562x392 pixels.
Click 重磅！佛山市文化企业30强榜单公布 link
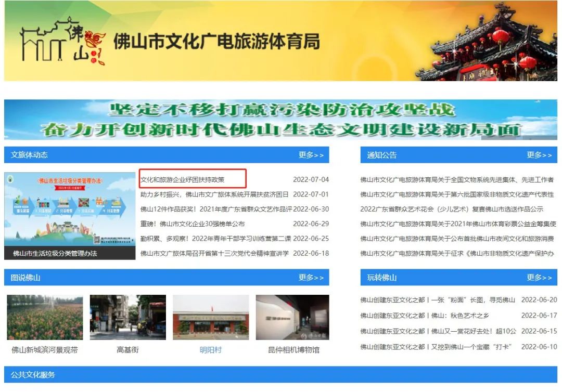click(193, 224)
